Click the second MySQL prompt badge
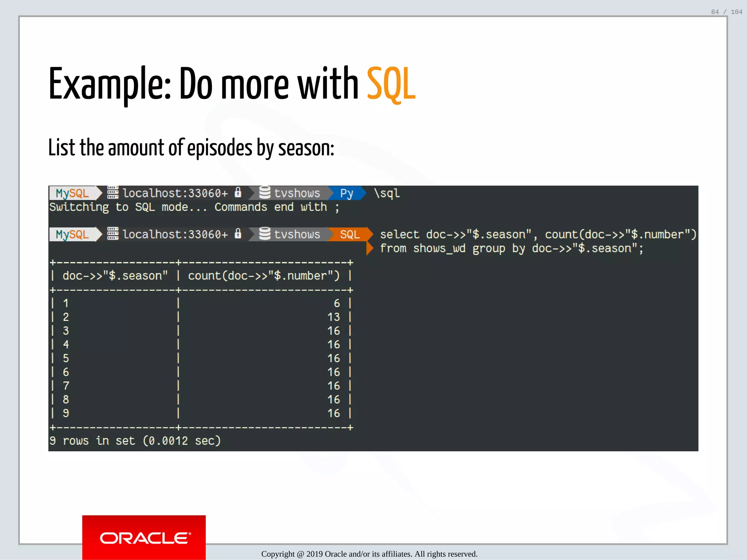 [x=72, y=234]
